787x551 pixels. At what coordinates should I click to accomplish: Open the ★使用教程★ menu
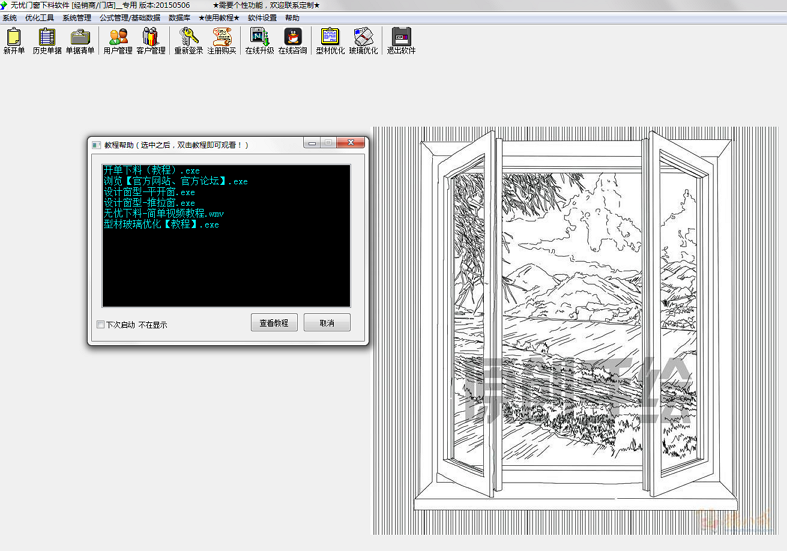click(219, 18)
